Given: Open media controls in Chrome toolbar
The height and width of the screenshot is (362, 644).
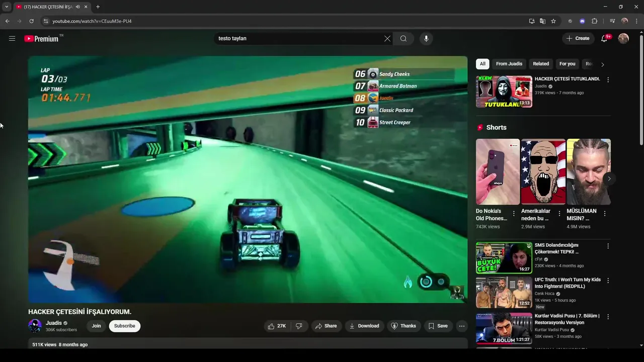Looking at the screenshot, I should [x=612, y=21].
